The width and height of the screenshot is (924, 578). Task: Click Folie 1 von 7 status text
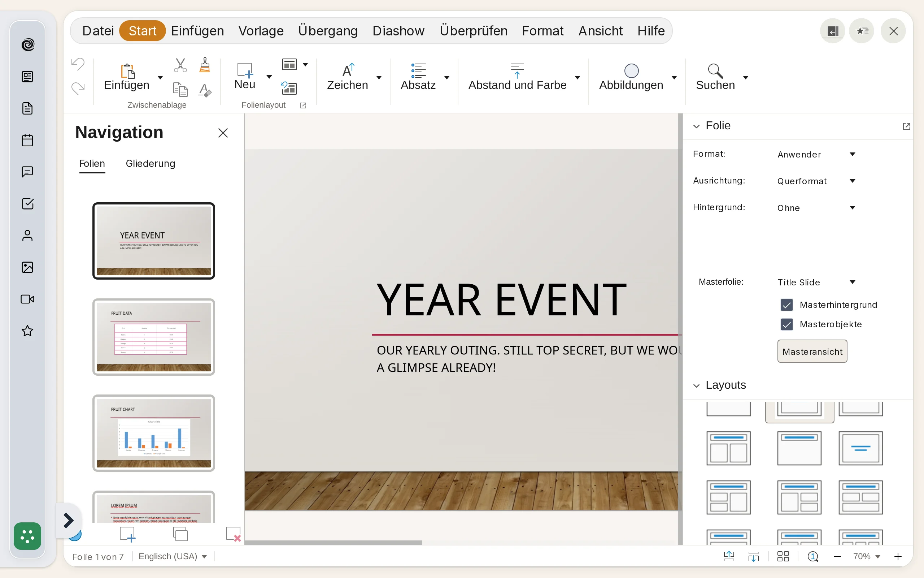(98, 557)
